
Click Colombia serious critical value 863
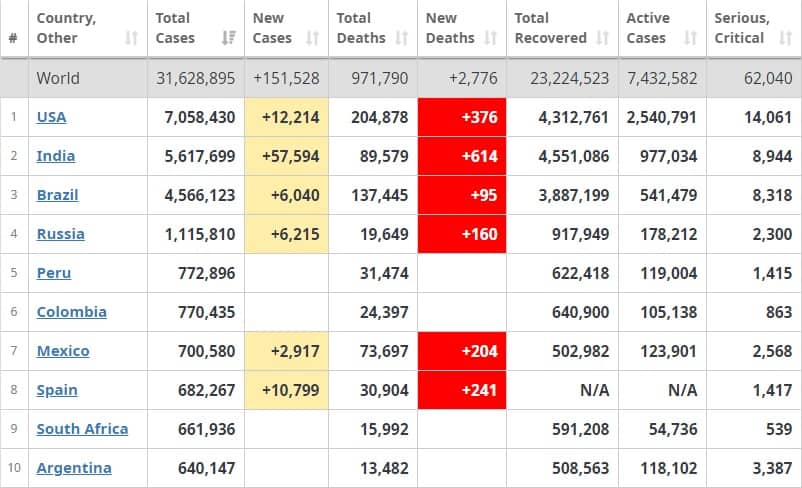pyautogui.click(x=779, y=312)
